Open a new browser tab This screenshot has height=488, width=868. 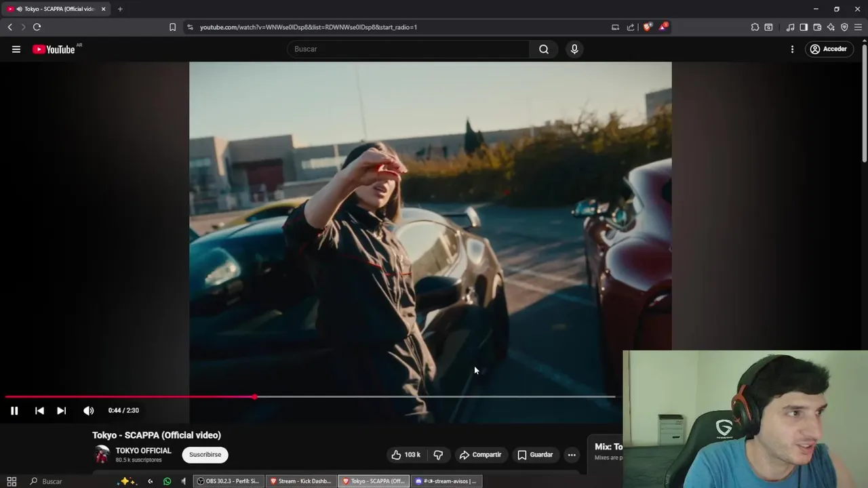(120, 9)
